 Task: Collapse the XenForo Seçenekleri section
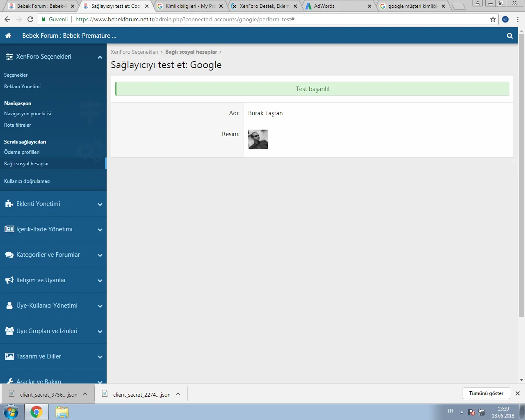(x=100, y=57)
